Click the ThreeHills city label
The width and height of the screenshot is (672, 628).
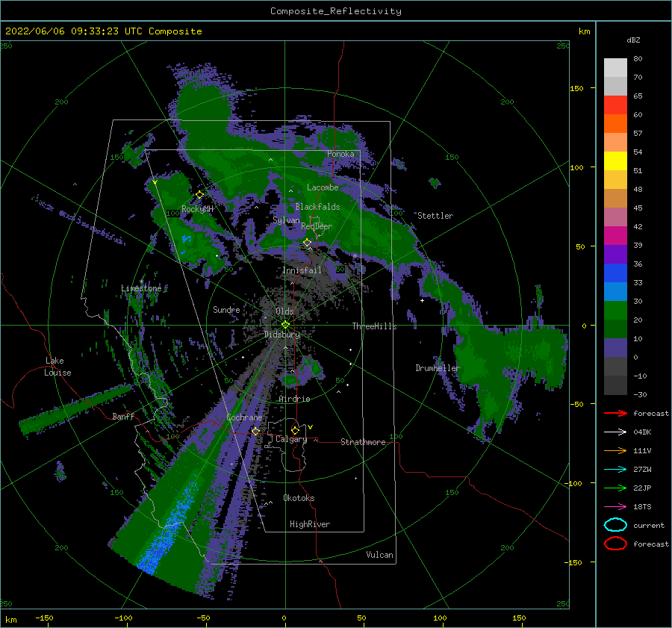pyautogui.click(x=374, y=326)
